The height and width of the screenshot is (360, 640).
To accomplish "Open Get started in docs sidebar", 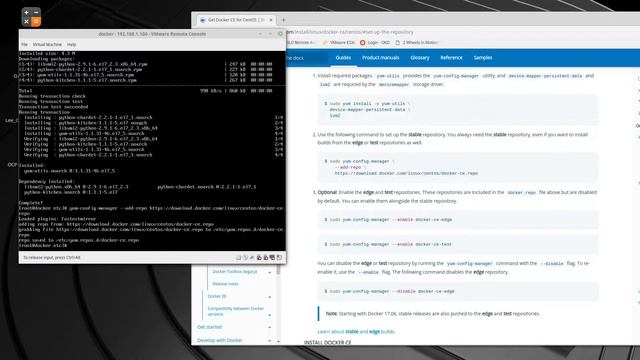I will 209,327.
